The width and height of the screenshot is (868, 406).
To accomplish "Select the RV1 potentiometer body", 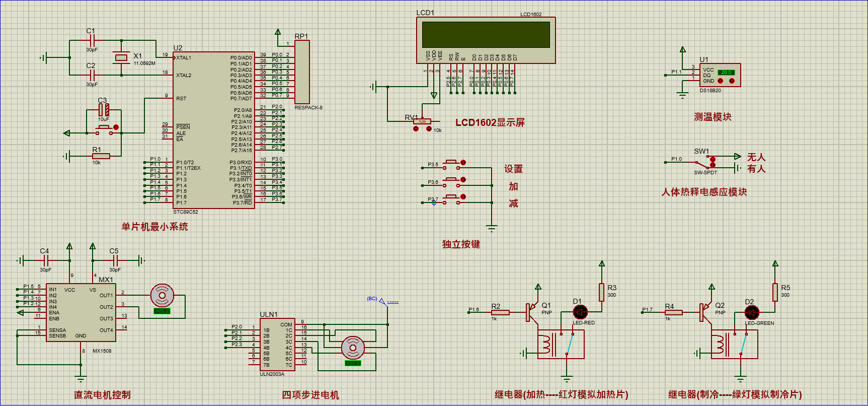I will 422,121.
